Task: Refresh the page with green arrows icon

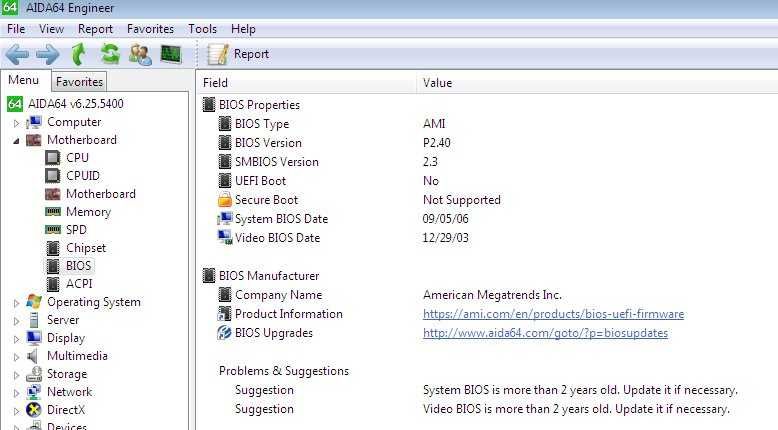Action: (x=110, y=54)
